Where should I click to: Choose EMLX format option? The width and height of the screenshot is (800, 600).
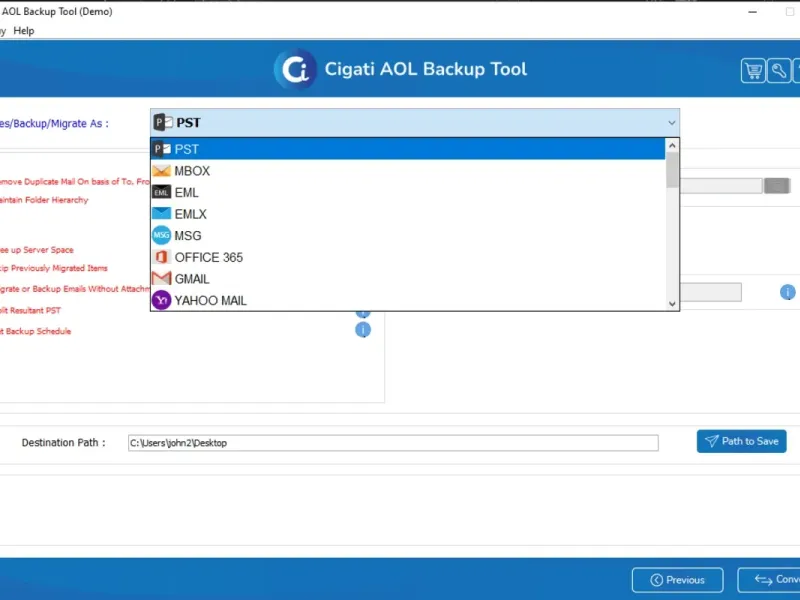(408, 214)
